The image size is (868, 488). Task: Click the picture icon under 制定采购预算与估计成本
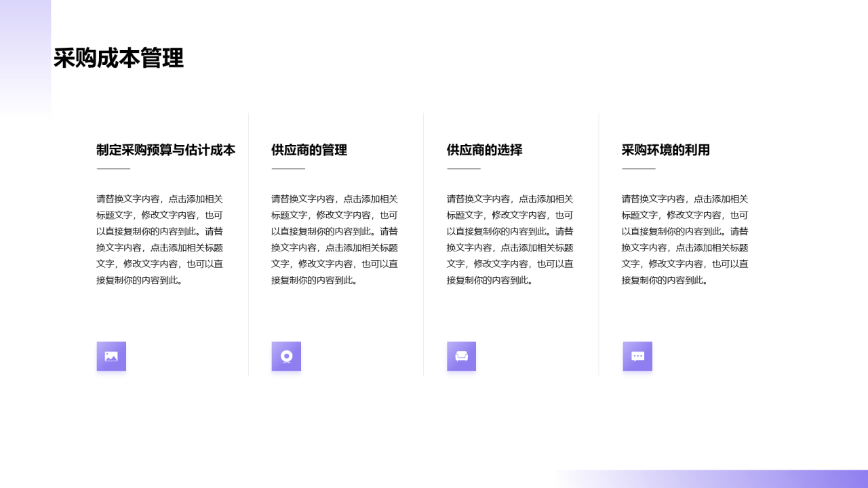(x=111, y=357)
